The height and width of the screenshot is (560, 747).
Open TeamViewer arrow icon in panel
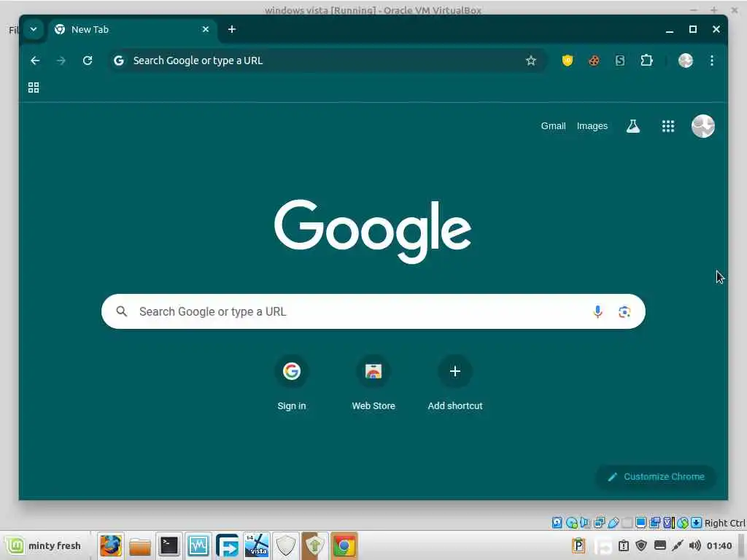pyautogui.click(x=228, y=545)
